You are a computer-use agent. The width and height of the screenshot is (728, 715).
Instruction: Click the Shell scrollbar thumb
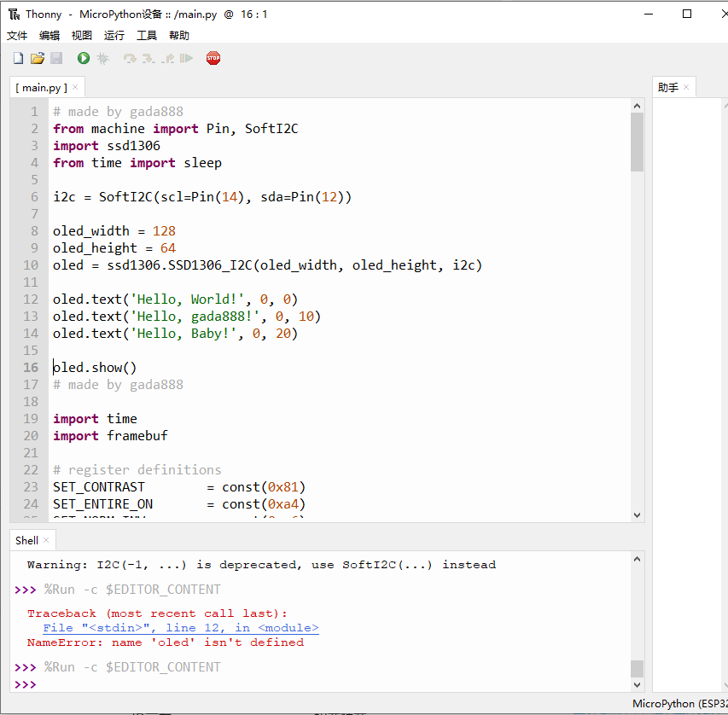[637, 669]
